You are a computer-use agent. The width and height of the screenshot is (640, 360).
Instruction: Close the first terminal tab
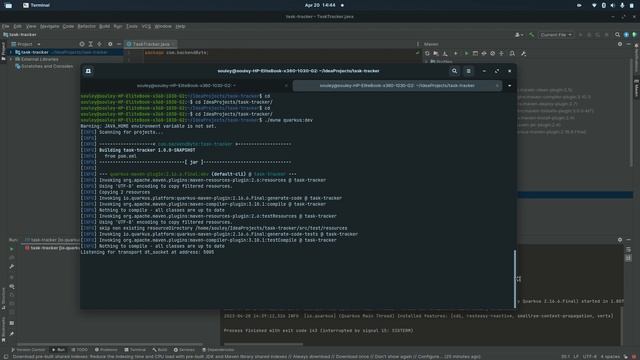286,86
